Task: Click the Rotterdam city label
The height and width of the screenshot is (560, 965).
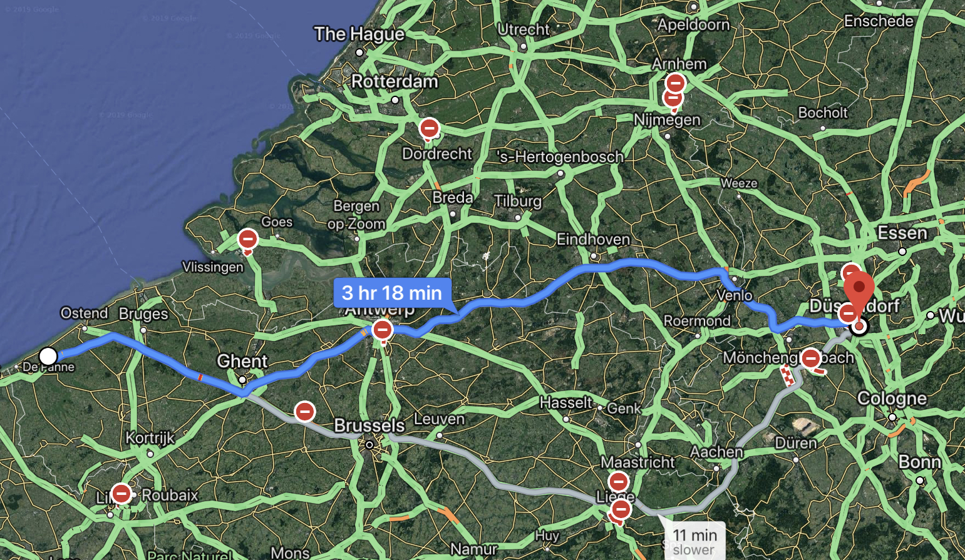Action: (x=395, y=82)
